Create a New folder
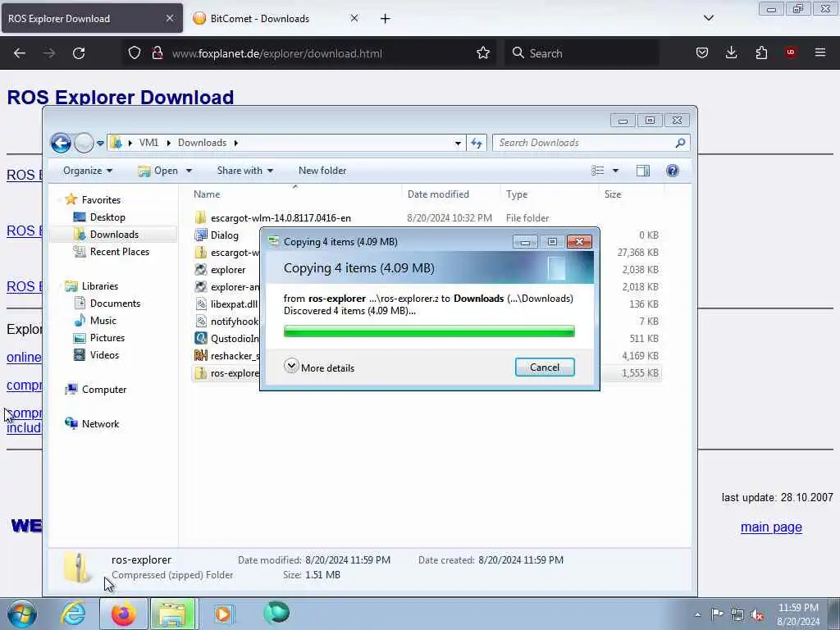The image size is (840, 630). [x=322, y=171]
